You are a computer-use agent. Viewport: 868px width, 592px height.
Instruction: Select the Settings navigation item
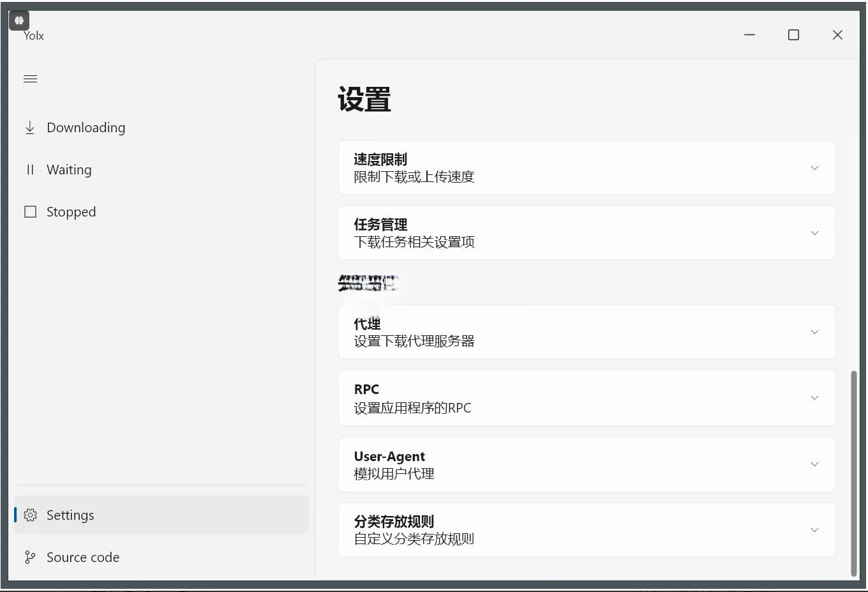(70, 515)
